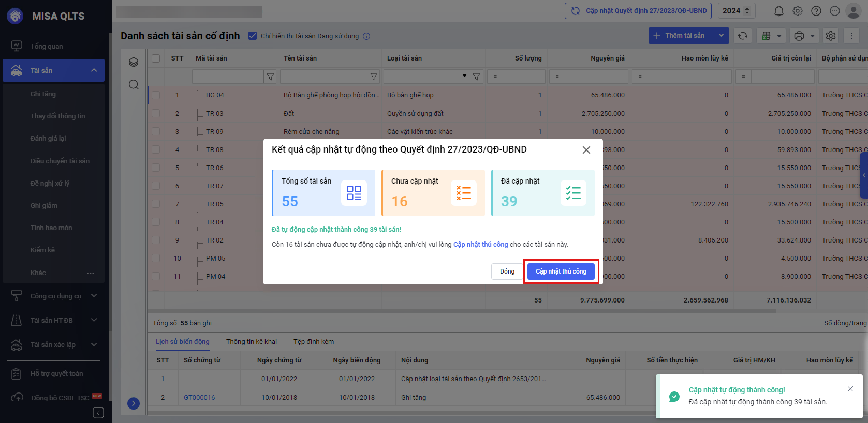Click the print icon in toolbar
Image resolution: width=868 pixels, height=423 pixels.
point(799,36)
